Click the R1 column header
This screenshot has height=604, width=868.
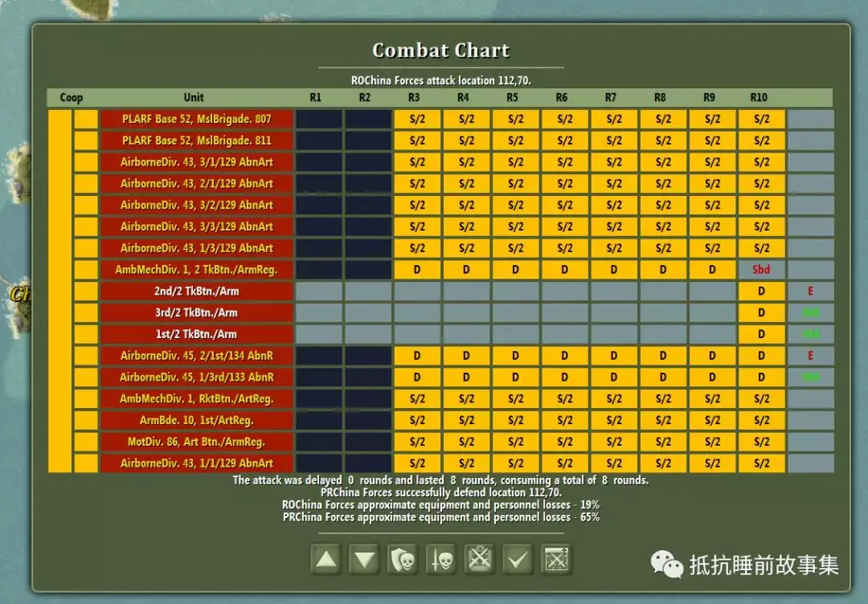[316, 97]
